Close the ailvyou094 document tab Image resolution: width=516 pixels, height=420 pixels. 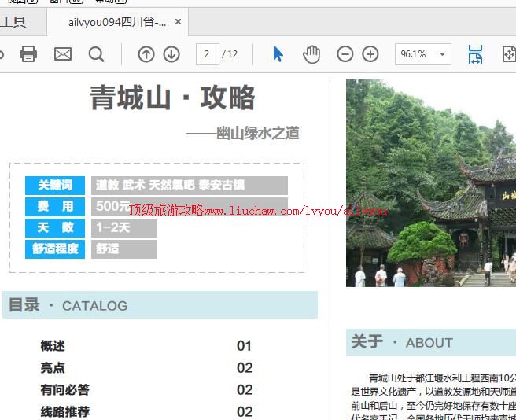click(x=179, y=22)
